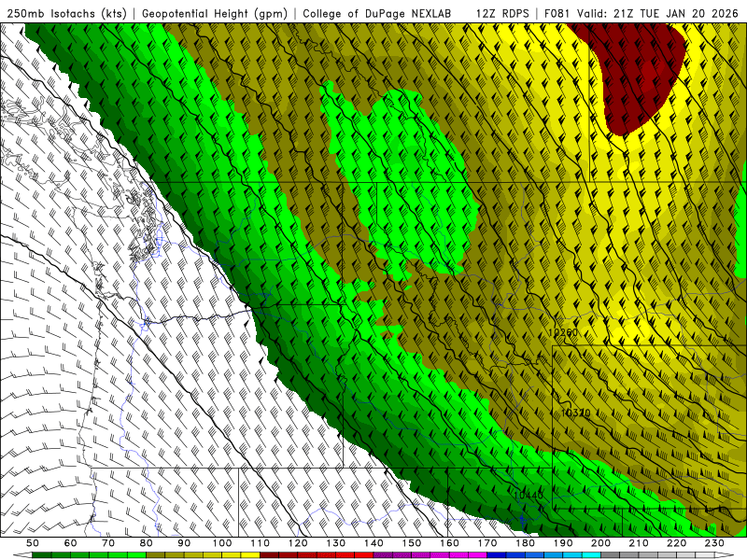Image resolution: width=747 pixels, height=560 pixels.
Task: Click "Valid: 21Z TUE JAN 20 2026" text
Action: tap(658, 14)
